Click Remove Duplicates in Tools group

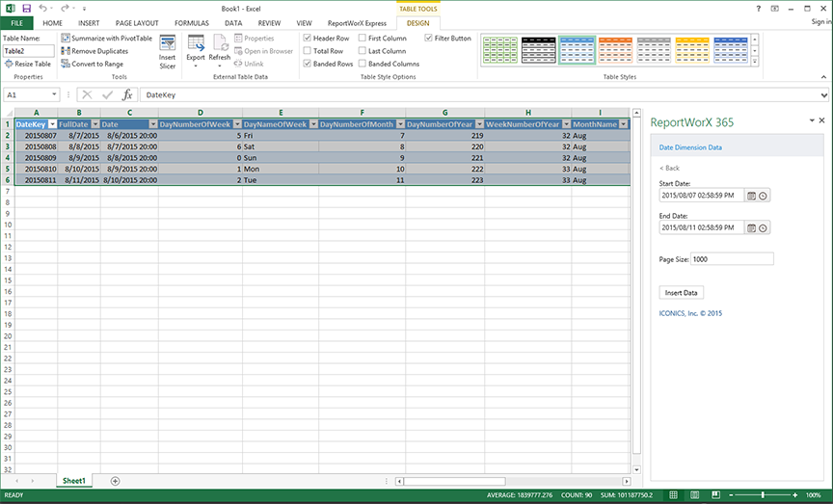point(98,51)
